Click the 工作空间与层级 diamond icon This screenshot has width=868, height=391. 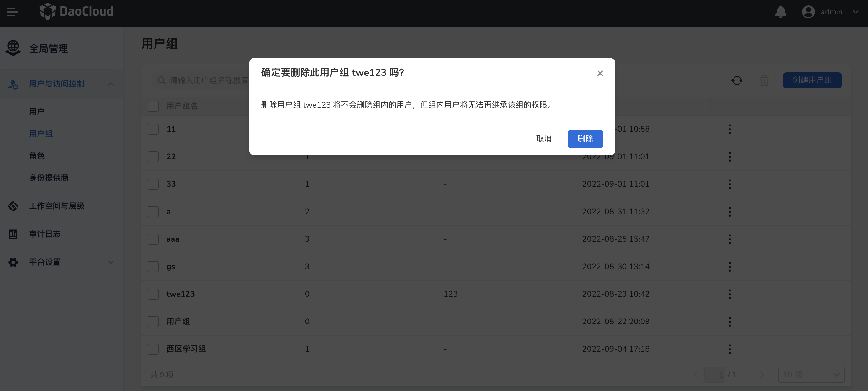pyautogui.click(x=13, y=206)
